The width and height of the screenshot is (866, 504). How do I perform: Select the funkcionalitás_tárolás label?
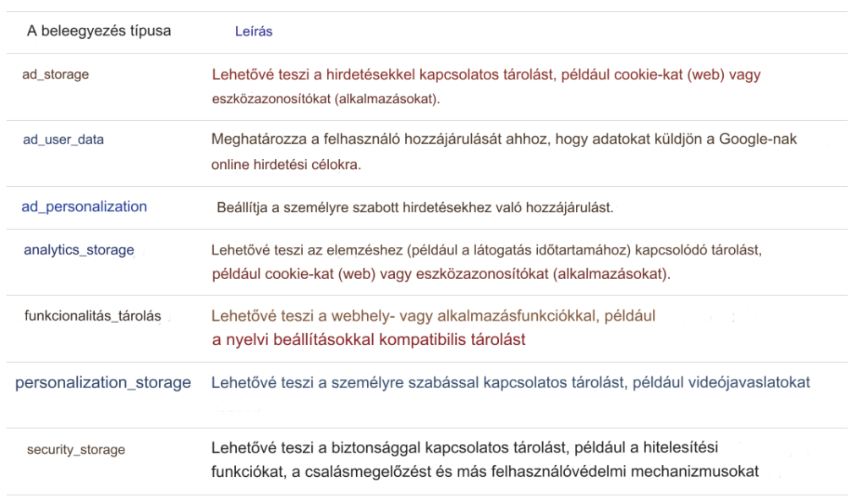click(x=92, y=316)
